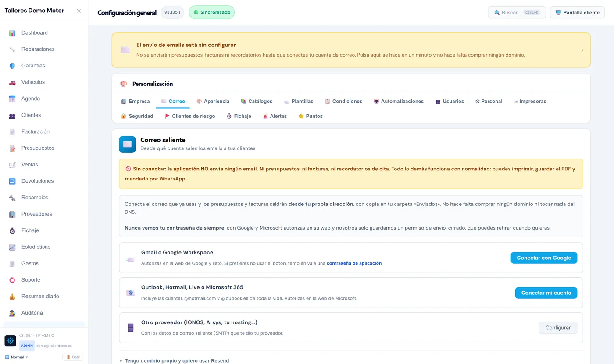Click the v3.135.1 version badge

point(172,12)
